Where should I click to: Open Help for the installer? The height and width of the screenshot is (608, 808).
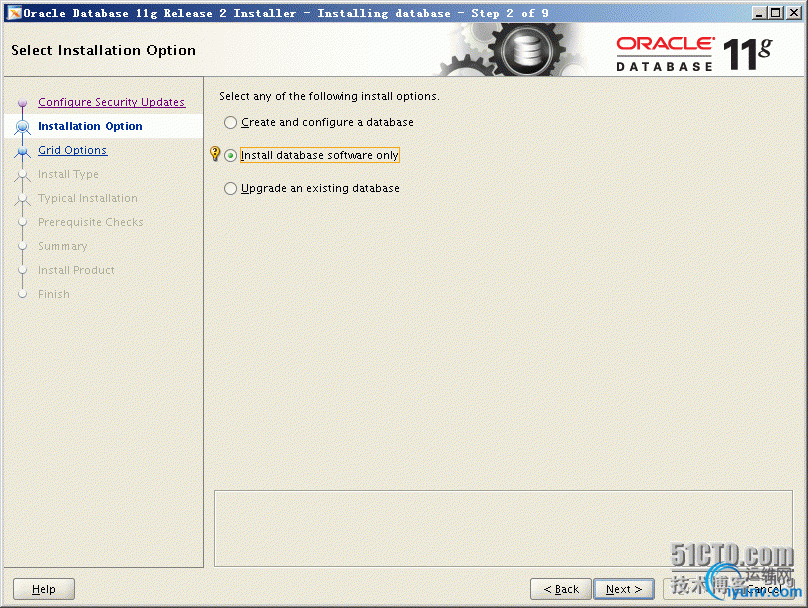click(44, 589)
